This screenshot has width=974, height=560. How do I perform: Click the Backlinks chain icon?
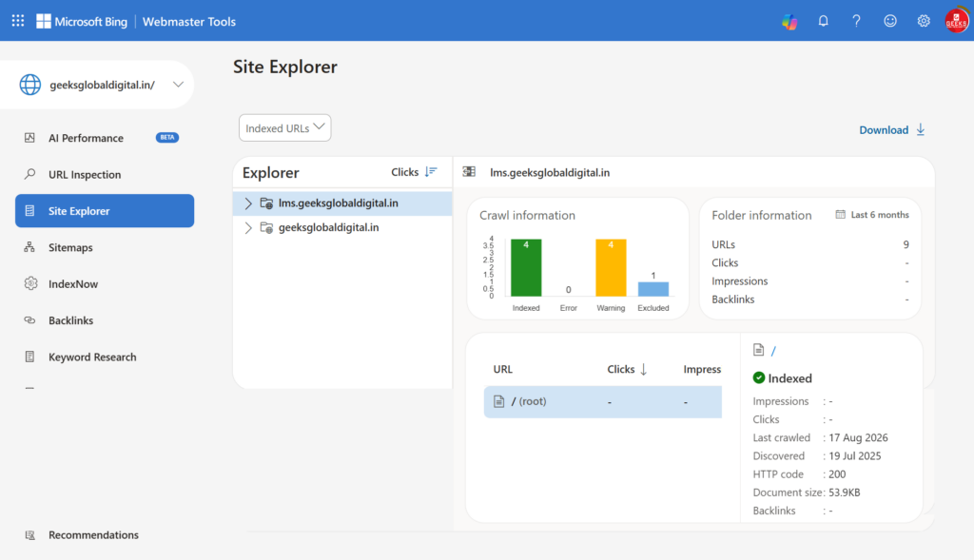click(x=29, y=320)
